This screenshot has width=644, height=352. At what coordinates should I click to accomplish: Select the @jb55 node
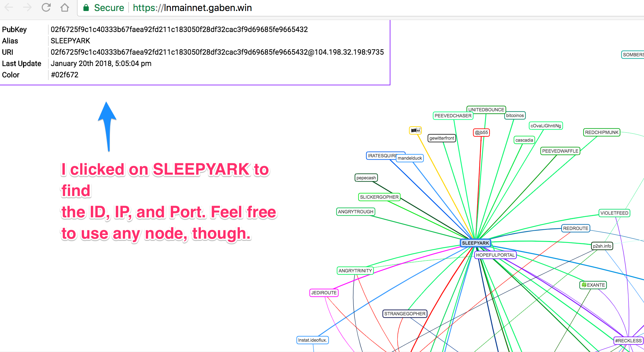(x=481, y=132)
